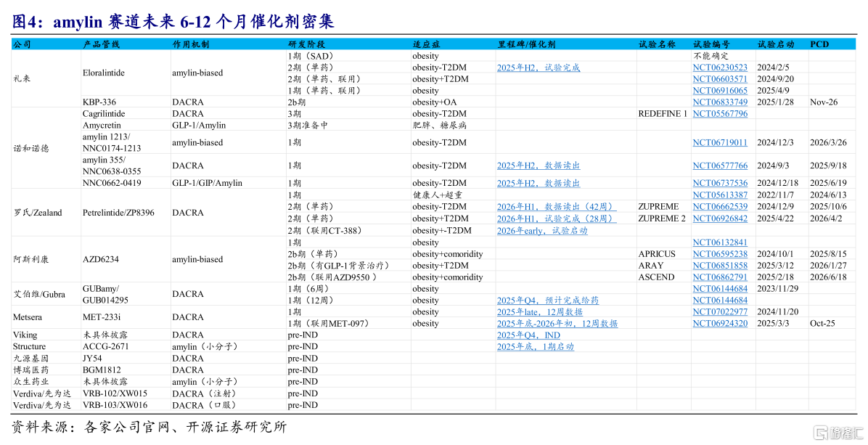Select the Petrelintide/ZP8396 product cell

click(118, 213)
